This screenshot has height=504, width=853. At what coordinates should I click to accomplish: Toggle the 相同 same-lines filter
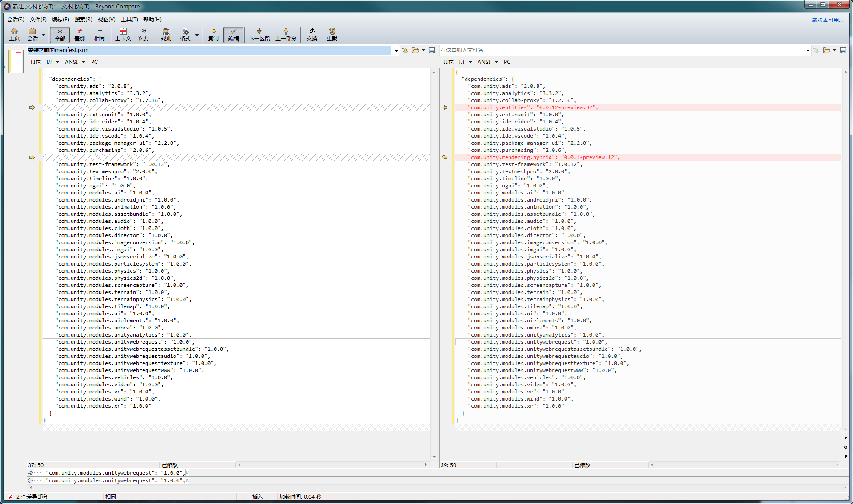point(100,34)
